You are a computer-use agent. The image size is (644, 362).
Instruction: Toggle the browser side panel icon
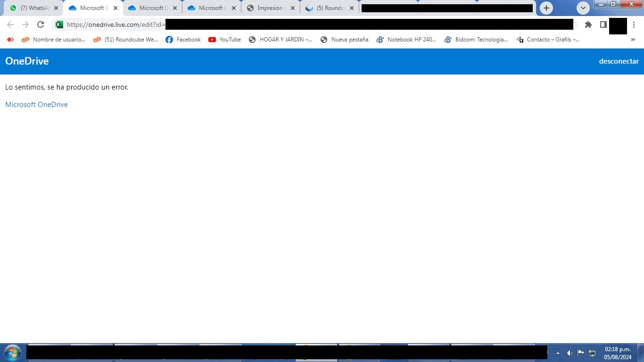pos(603,25)
